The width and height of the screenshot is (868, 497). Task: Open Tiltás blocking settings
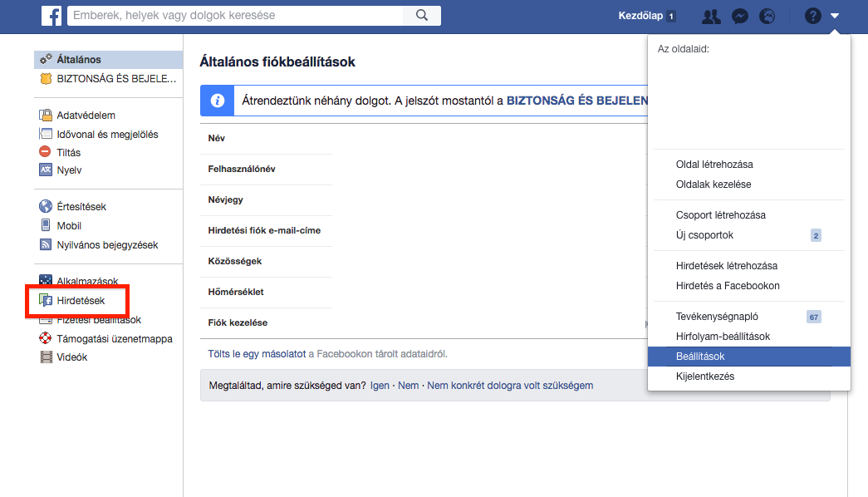[68, 152]
